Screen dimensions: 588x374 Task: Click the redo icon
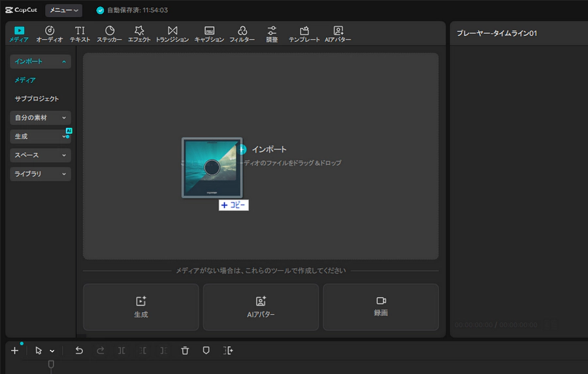(100, 351)
